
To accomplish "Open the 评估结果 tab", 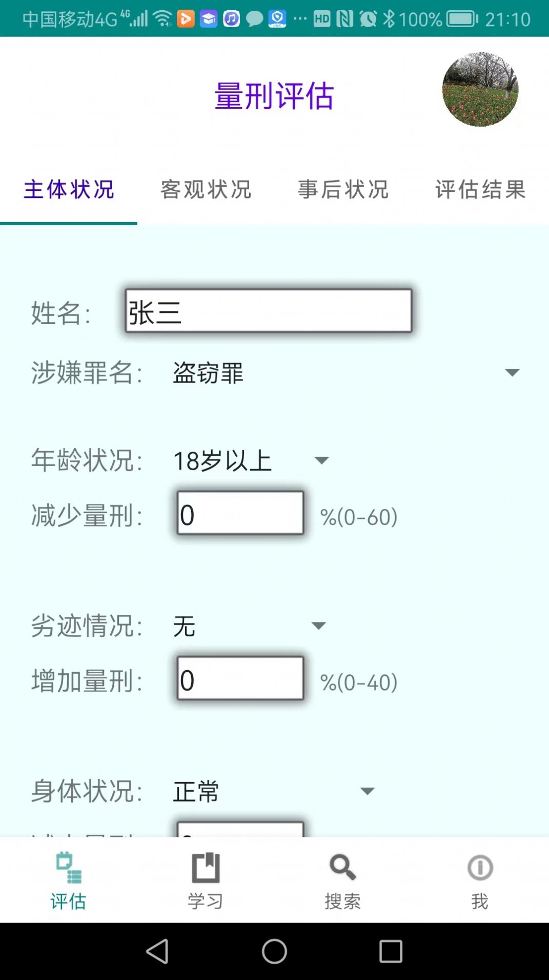I will pos(480,190).
